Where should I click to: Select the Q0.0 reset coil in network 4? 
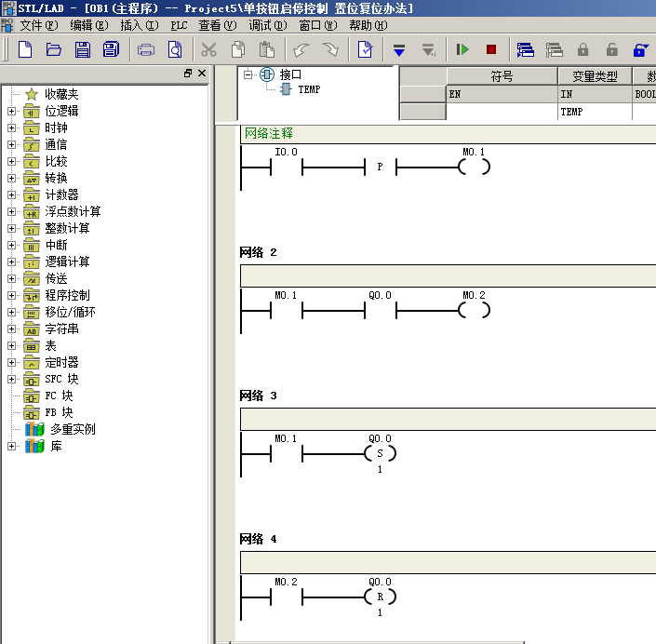tap(380, 597)
